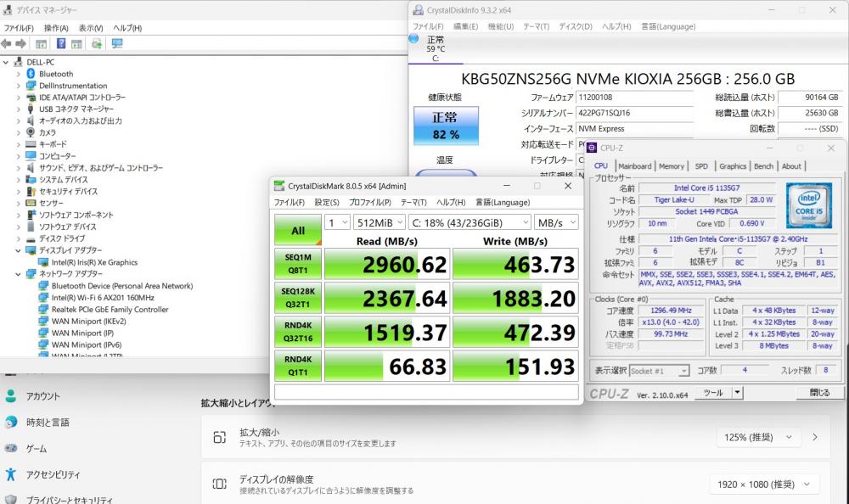This screenshot has width=849, height=504.
Task: Open ファイル menu in Device Manager
Action: pos(19,28)
